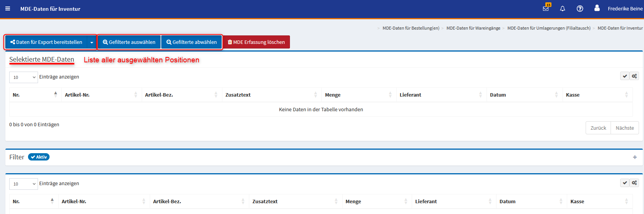
Task: Open the export button dropdown arrow
Action: [92, 42]
